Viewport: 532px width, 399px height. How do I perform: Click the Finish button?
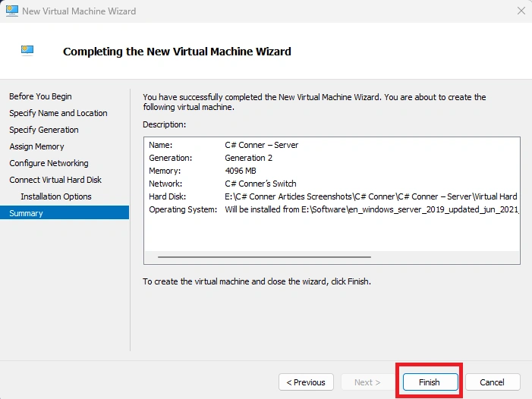pyautogui.click(x=430, y=382)
